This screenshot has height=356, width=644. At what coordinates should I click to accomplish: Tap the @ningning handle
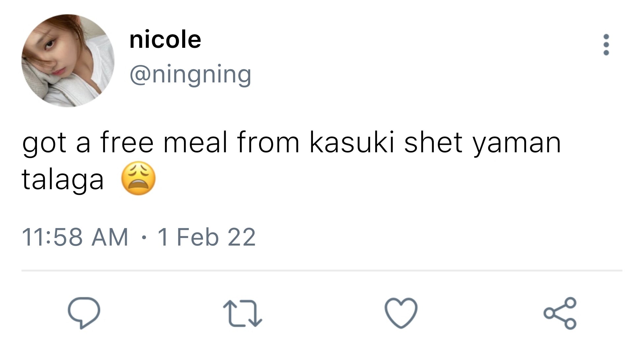pyautogui.click(x=190, y=75)
